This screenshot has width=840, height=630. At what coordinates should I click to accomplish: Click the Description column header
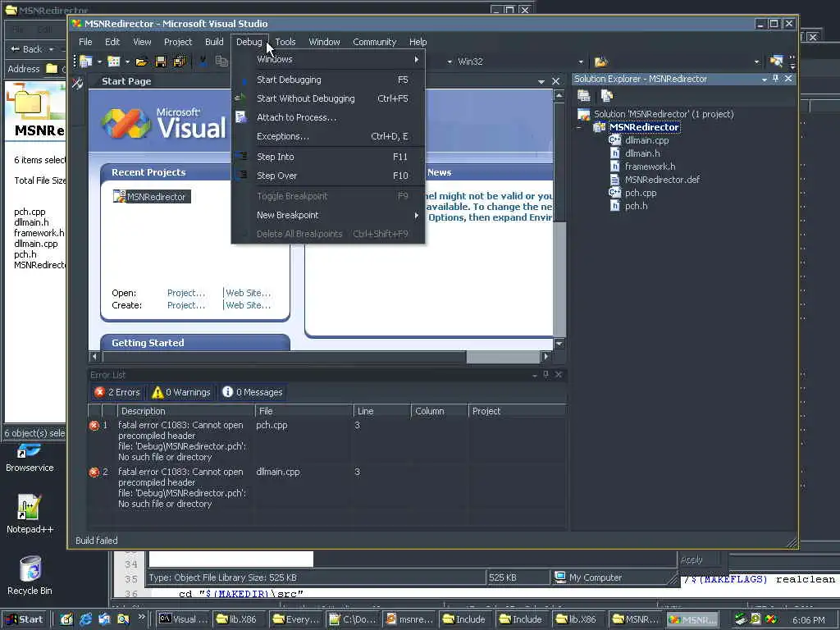click(x=186, y=411)
